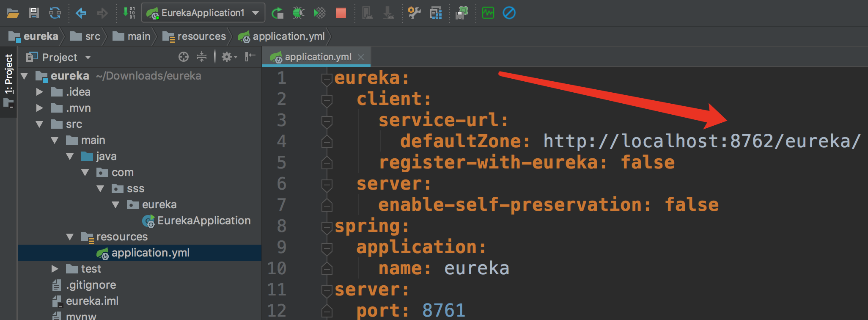
Task: Fold the service-url block at line 3
Action: tap(327, 121)
